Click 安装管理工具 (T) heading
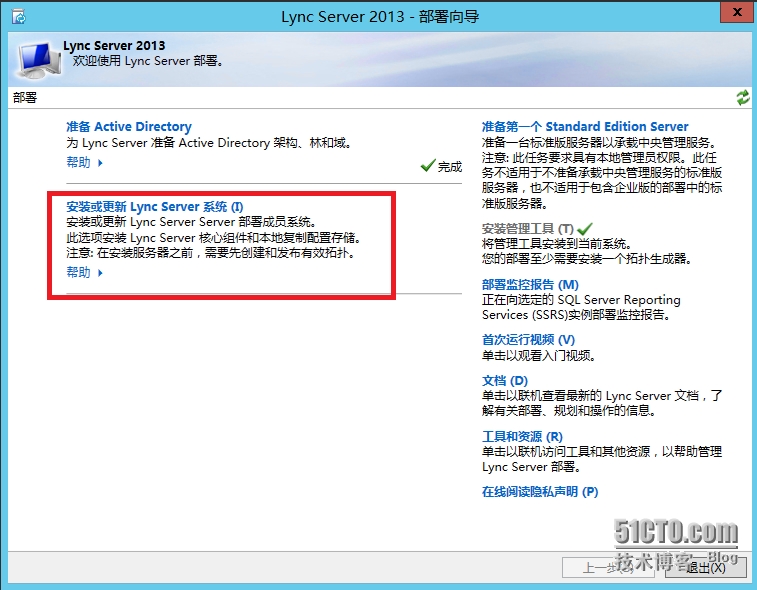Screen dimensions: 757x590 pos(528,228)
